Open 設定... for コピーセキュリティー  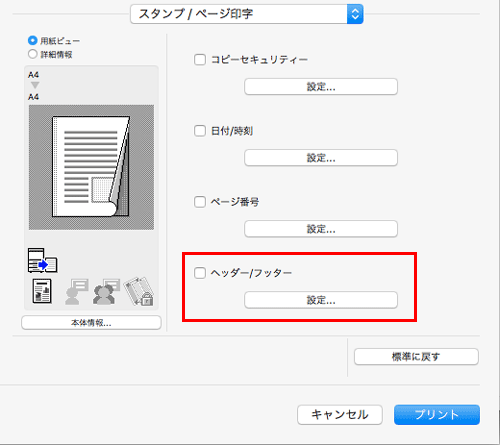coord(321,87)
